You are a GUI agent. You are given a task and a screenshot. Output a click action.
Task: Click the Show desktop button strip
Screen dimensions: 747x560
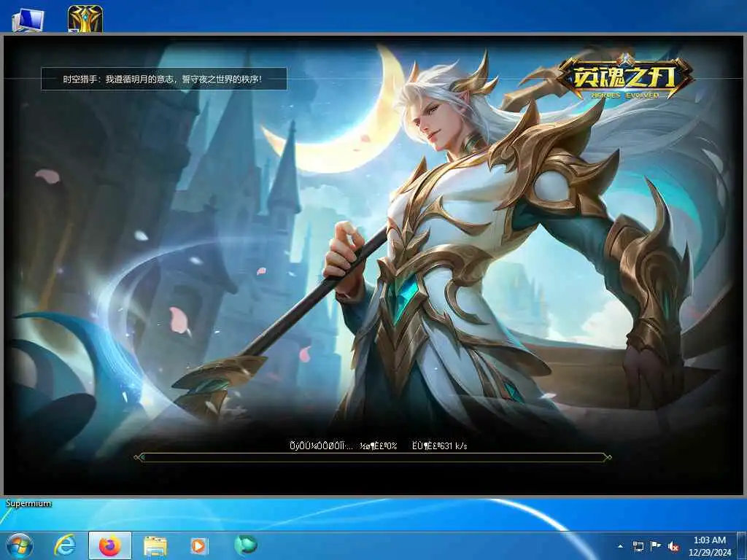tap(743, 545)
